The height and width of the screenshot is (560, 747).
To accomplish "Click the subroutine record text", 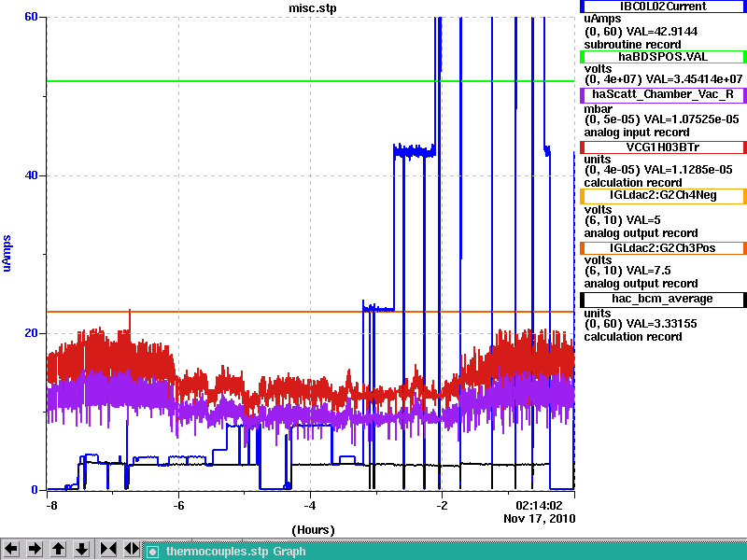I will coord(633,45).
